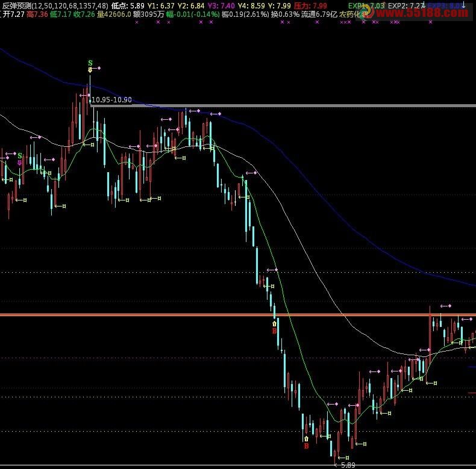Click the amplitude 振0.19(2.61%)
Screen dimensions: 476x469
pyautogui.click(x=245, y=14)
